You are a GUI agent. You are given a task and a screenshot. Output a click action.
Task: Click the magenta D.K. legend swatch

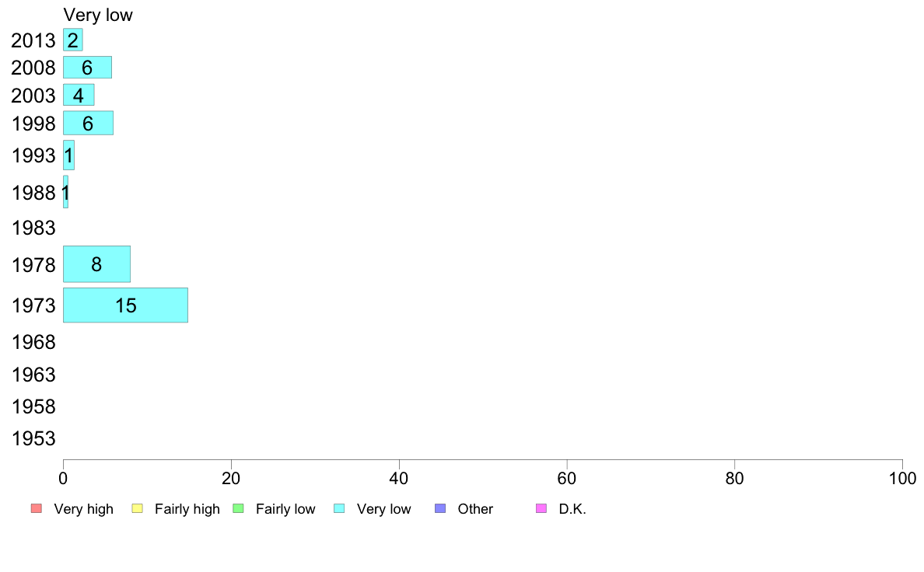[541, 508]
